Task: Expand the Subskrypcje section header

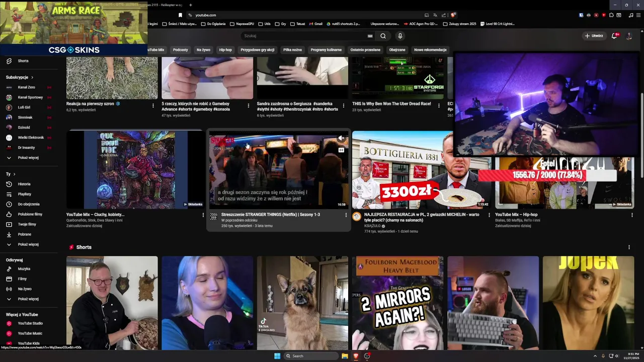Action: pos(20,77)
